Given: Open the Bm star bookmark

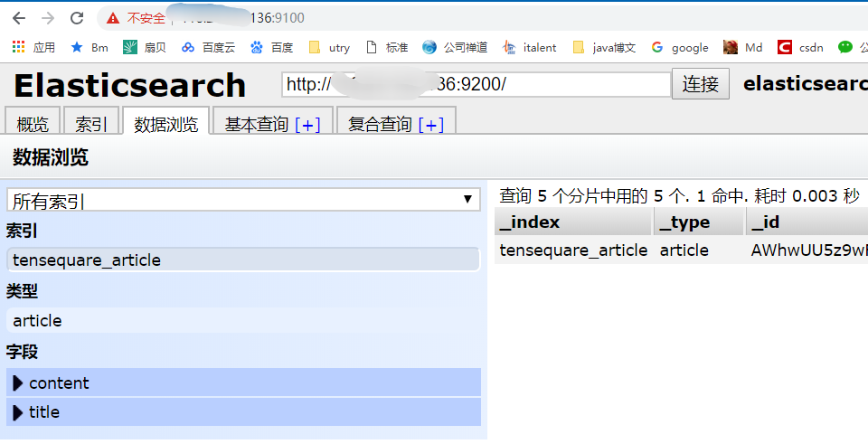Looking at the screenshot, I should click(90, 48).
